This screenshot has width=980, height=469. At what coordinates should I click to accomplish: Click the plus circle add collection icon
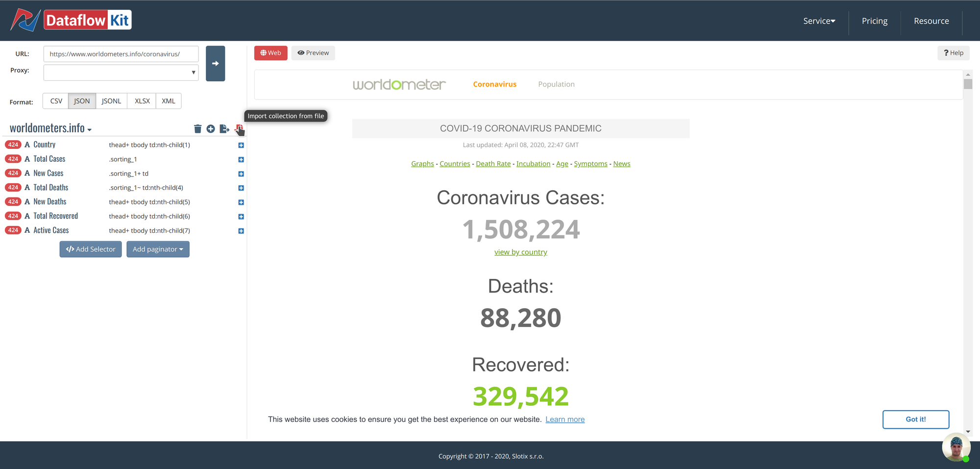[211, 129]
